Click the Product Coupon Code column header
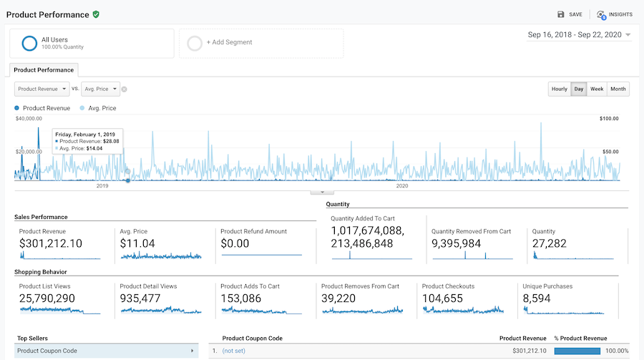644x360 pixels. (x=252, y=339)
